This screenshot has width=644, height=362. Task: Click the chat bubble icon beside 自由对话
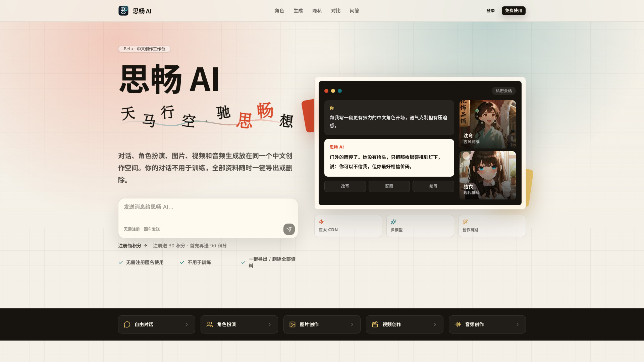(127, 324)
